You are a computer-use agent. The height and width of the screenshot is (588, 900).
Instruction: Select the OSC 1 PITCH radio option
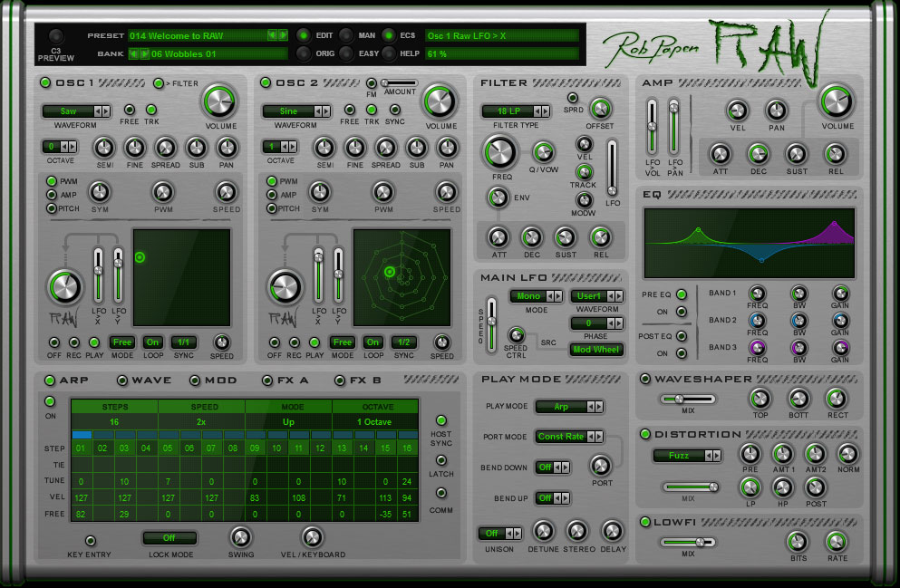[52, 208]
